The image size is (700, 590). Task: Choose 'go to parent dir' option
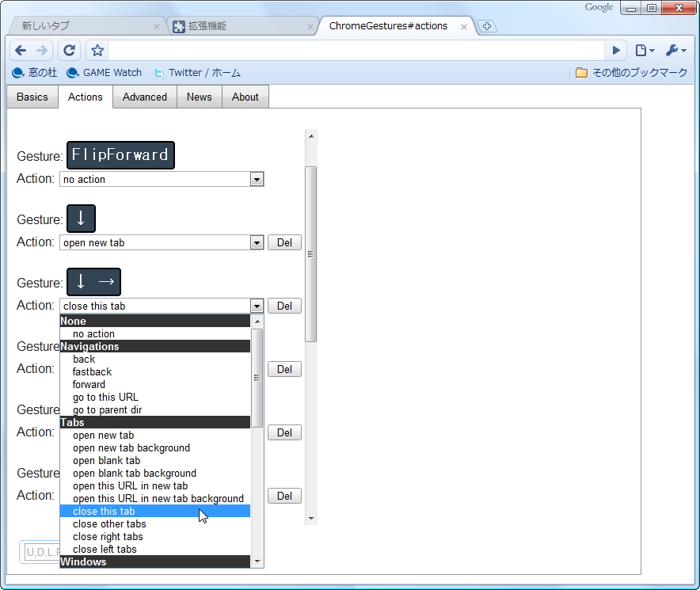(155, 409)
